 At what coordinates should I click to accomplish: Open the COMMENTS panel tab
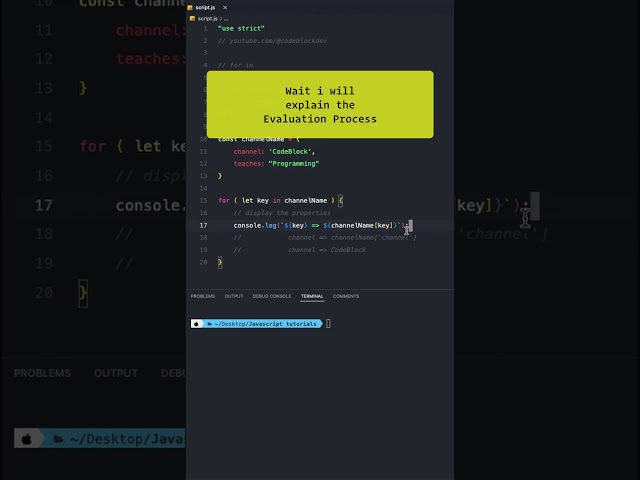[x=346, y=296]
